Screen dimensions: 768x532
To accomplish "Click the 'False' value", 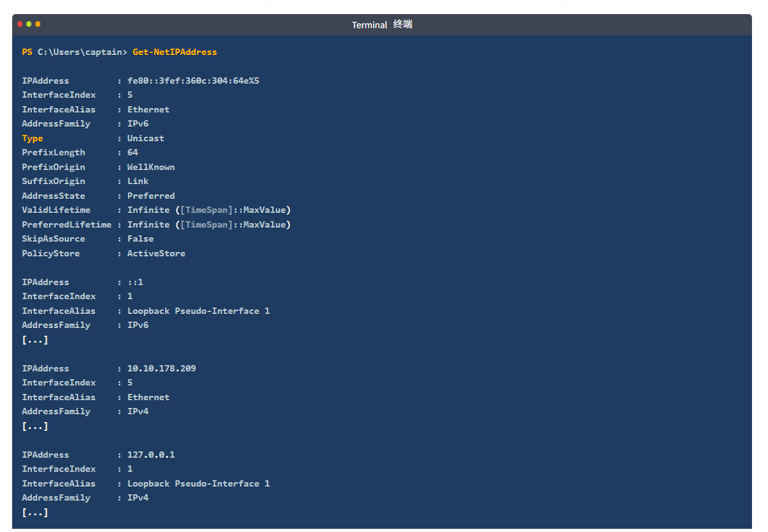I will tap(141, 239).
